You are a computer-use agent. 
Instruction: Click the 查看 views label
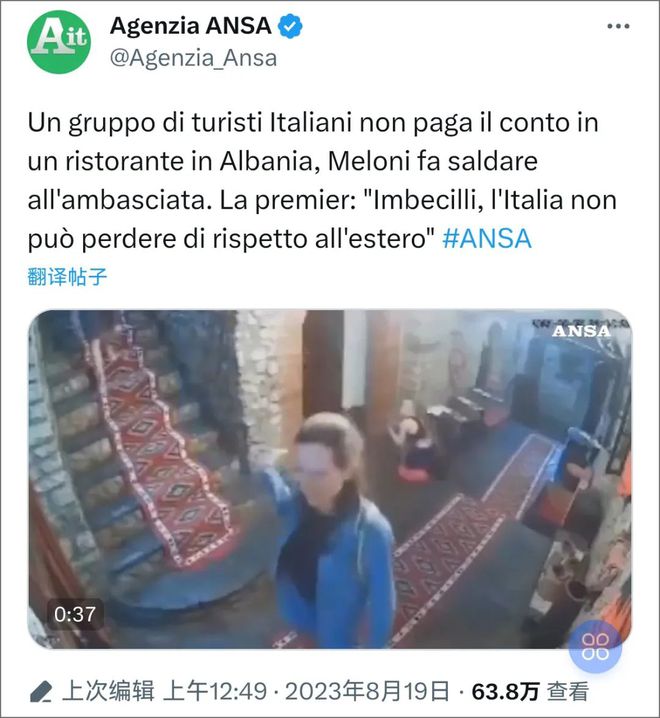(568, 691)
